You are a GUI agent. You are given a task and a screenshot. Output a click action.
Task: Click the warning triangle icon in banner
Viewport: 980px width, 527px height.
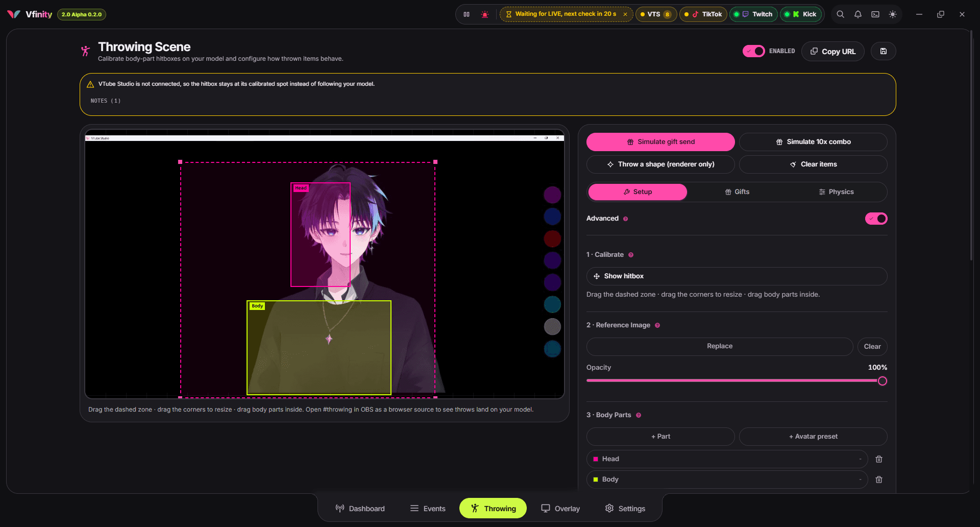click(90, 84)
